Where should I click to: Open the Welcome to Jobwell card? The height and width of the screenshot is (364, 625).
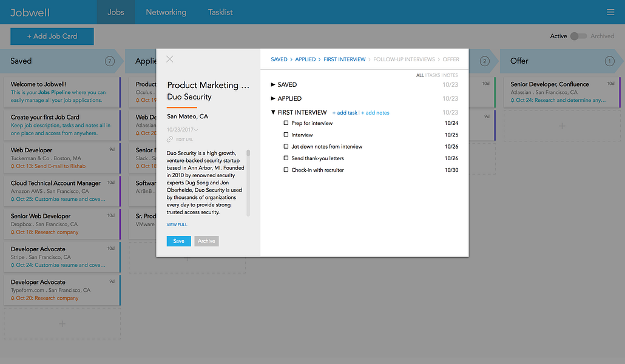click(x=62, y=92)
